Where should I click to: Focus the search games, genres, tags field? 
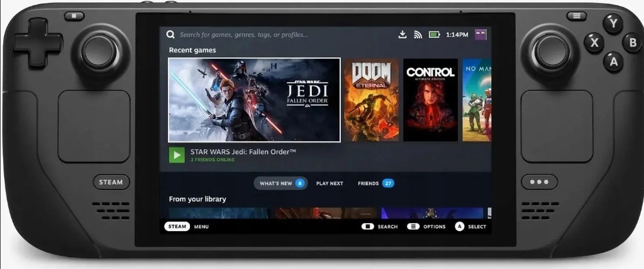click(x=244, y=35)
